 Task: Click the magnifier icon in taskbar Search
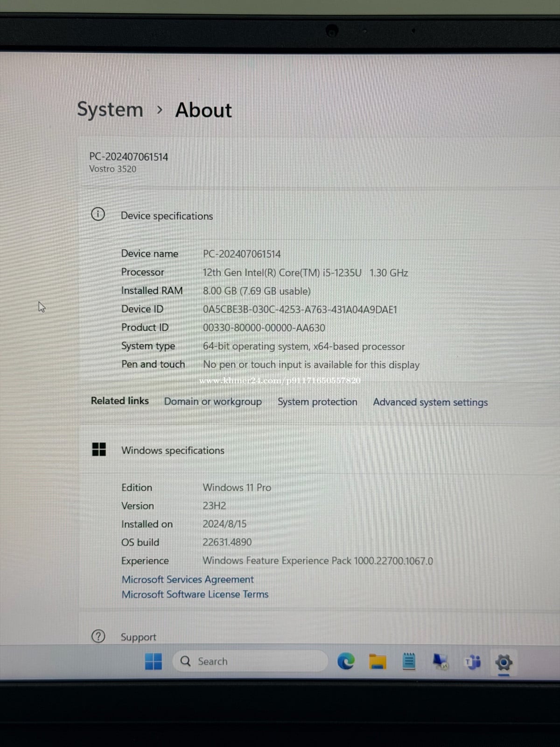click(x=185, y=661)
